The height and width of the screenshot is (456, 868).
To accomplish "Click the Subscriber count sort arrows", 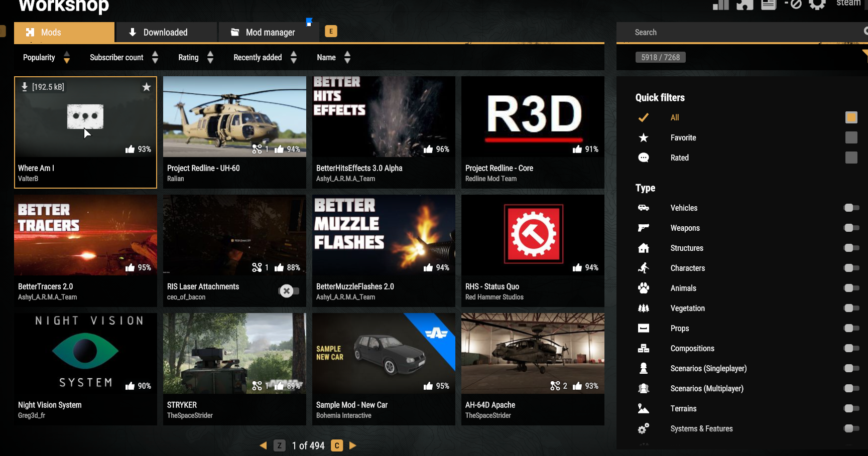I will point(155,57).
